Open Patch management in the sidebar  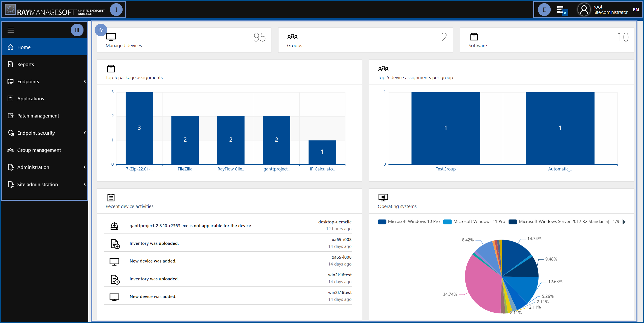pyautogui.click(x=38, y=116)
